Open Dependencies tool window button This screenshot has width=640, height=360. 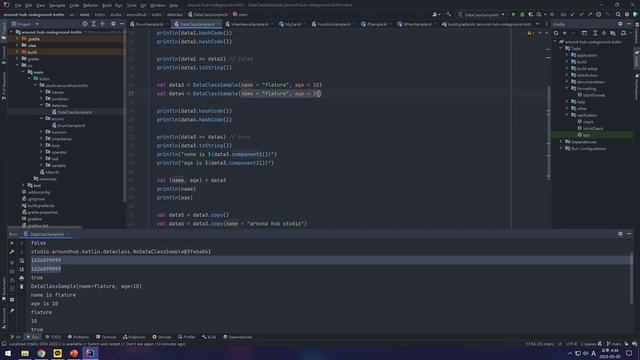238,337
